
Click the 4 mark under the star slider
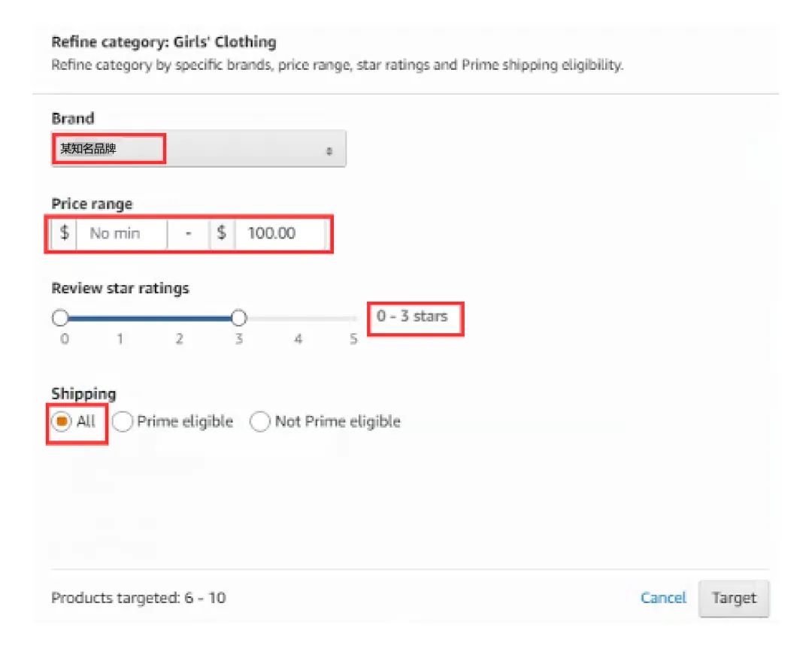tap(298, 339)
